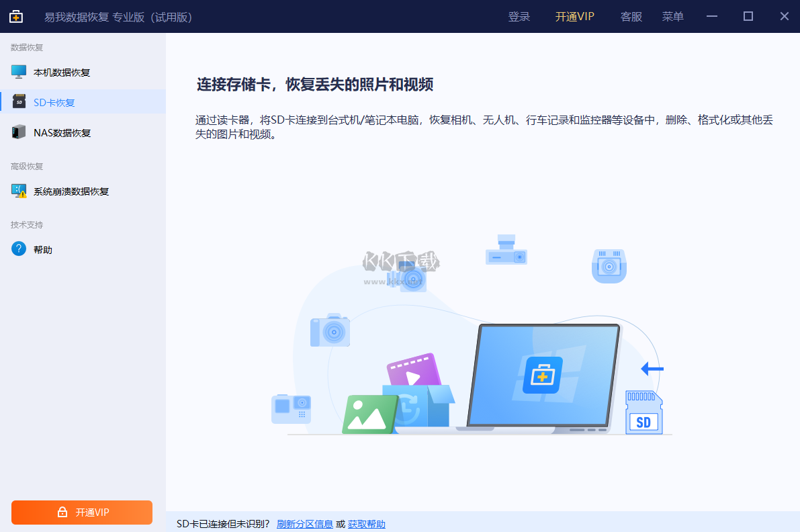
Task: Click the blue arrow pointing at the laptop
Action: click(x=652, y=368)
